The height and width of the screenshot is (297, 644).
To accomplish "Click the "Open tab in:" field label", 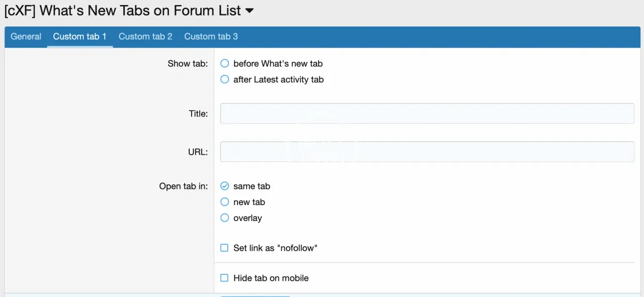I will [184, 186].
